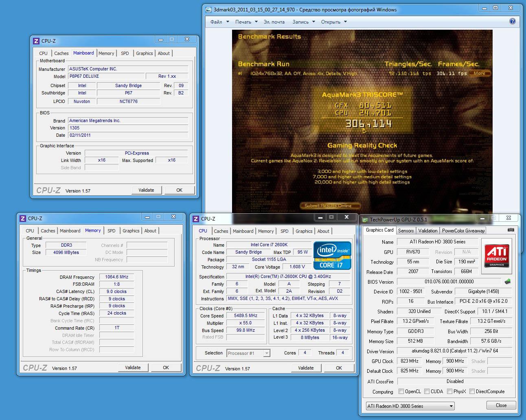Screen dimensions: 526x420
Task: Click the CPU-Z CPU window title icon
Action: (196, 219)
